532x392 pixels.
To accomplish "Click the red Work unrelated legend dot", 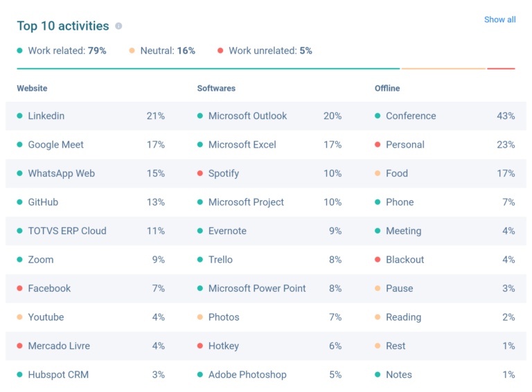I will 220,51.
